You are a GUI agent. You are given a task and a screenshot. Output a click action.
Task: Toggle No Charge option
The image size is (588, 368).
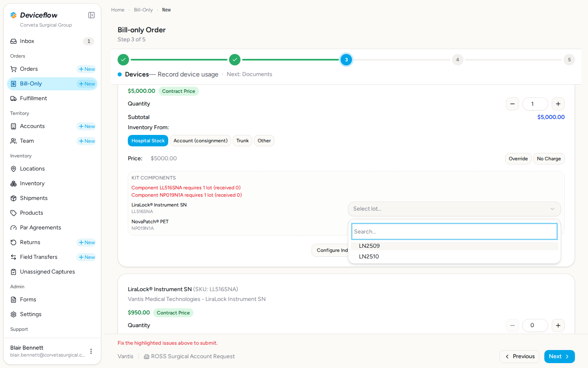tap(549, 159)
